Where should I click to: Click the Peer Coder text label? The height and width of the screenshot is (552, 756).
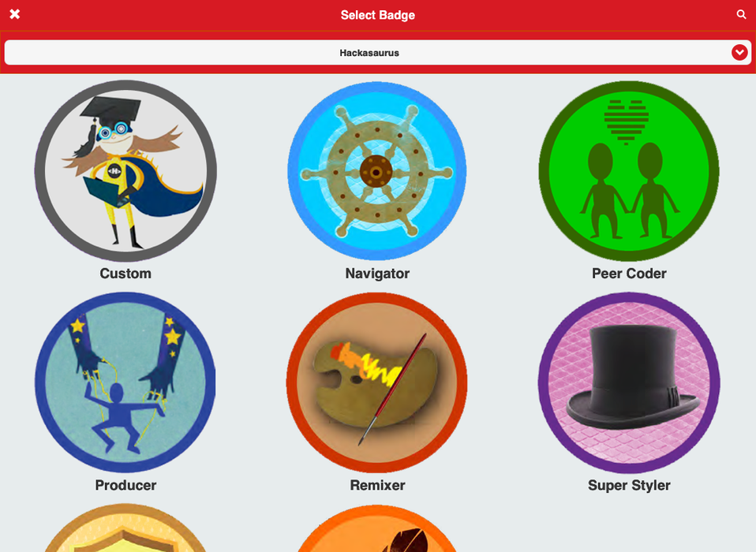point(629,273)
